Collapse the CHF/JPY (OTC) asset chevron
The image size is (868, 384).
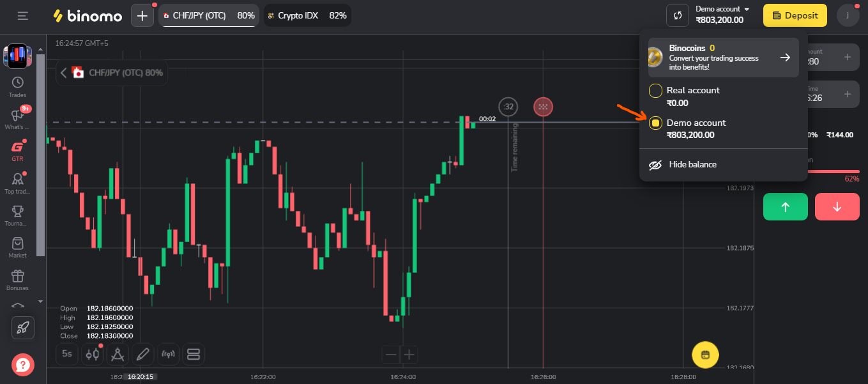tap(63, 73)
